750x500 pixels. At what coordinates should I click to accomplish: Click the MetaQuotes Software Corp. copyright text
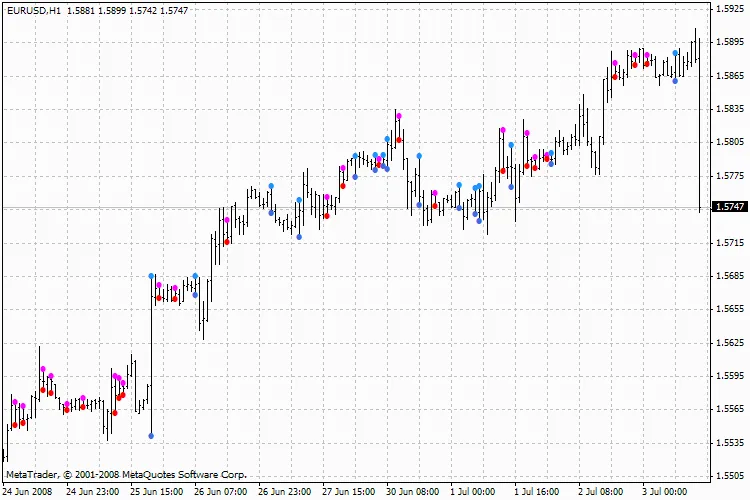coord(125,474)
